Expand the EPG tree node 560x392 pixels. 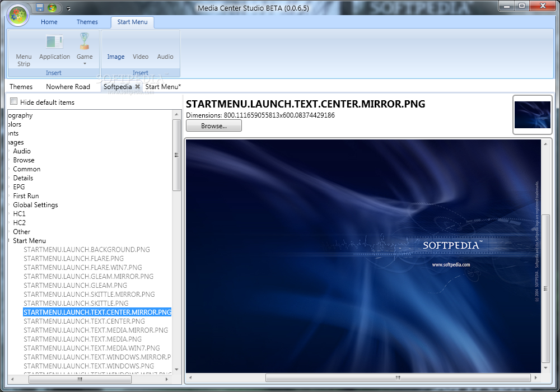[x=10, y=186]
